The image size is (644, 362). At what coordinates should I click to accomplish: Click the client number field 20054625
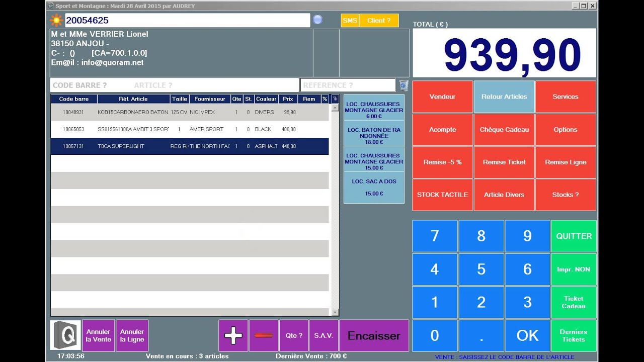(x=187, y=20)
